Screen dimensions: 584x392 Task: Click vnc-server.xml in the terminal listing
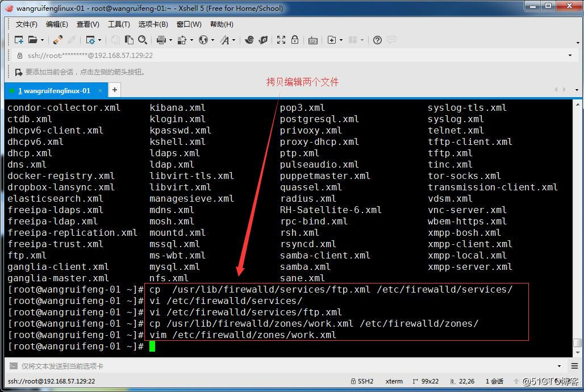click(x=467, y=210)
